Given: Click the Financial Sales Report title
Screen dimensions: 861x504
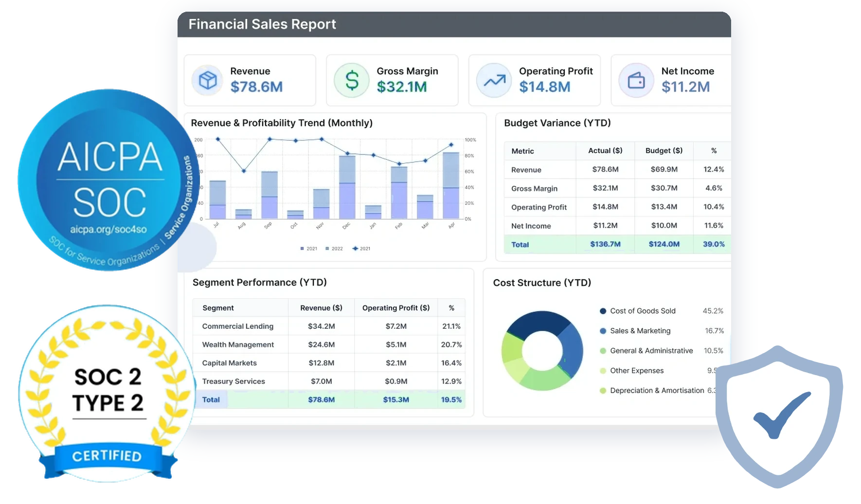Looking at the screenshot, I should pyautogui.click(x=262, y=24).
